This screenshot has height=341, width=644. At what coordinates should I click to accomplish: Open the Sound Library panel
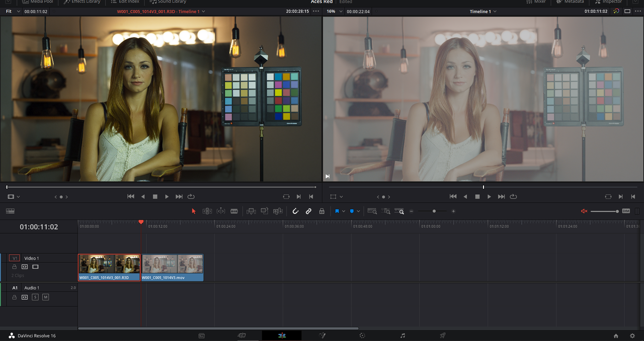[x=168, y=2]
